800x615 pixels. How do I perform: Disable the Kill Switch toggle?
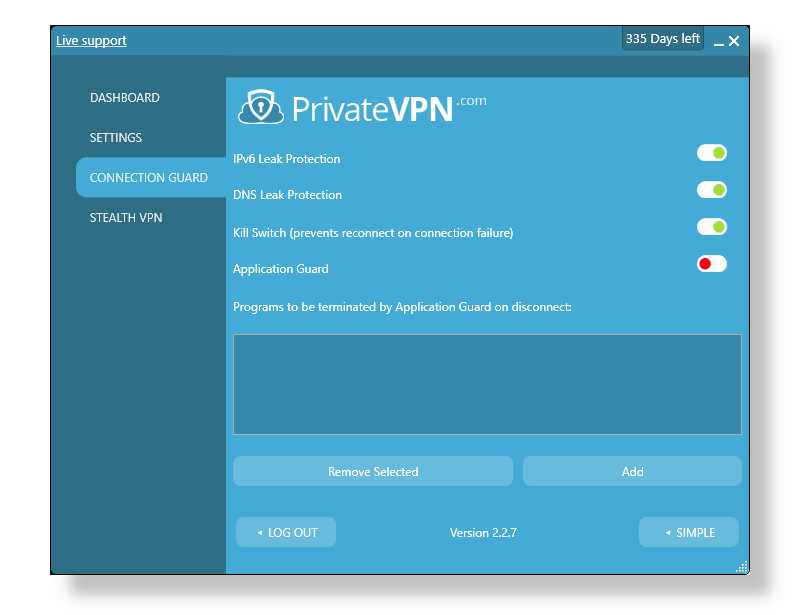tap(711, 226)
